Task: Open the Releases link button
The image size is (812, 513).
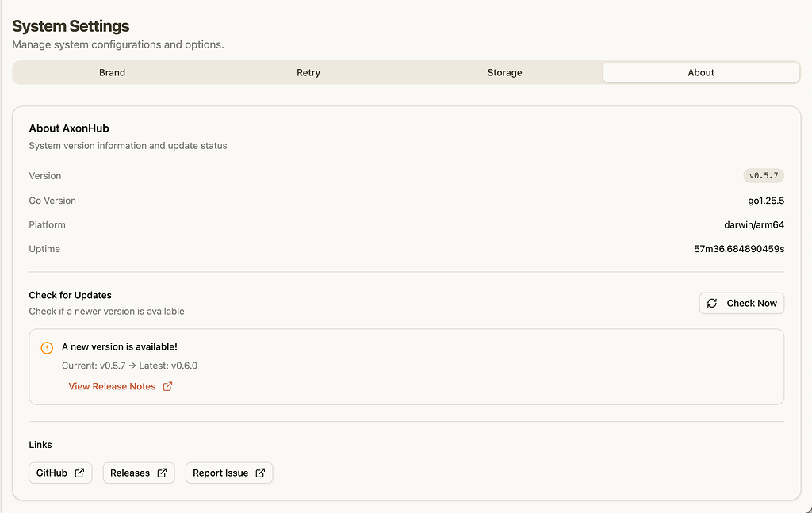Action: tap(139, 473)
